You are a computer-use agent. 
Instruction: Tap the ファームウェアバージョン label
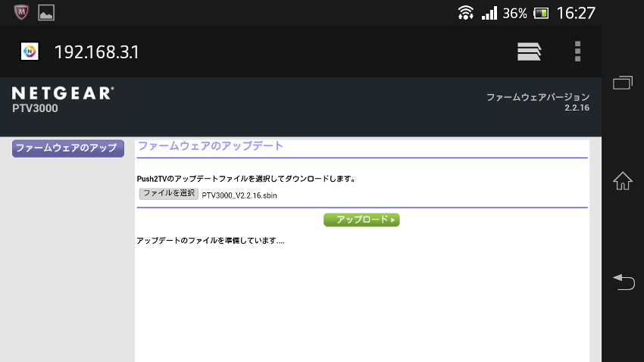538,97
